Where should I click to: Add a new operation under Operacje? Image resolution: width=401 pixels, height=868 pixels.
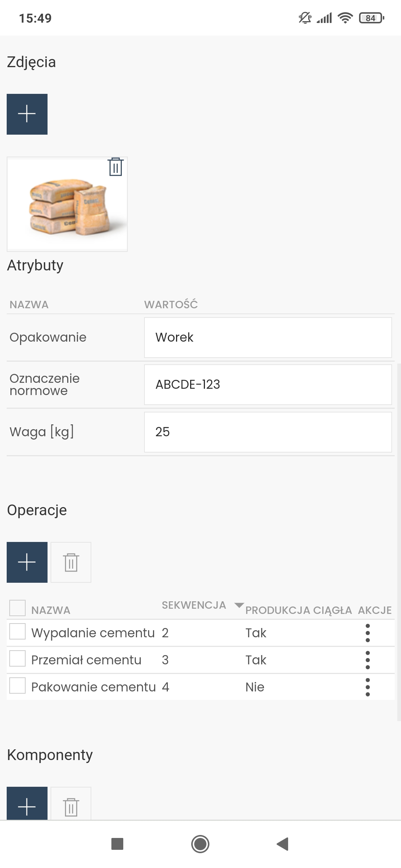(x=27, y=562)
